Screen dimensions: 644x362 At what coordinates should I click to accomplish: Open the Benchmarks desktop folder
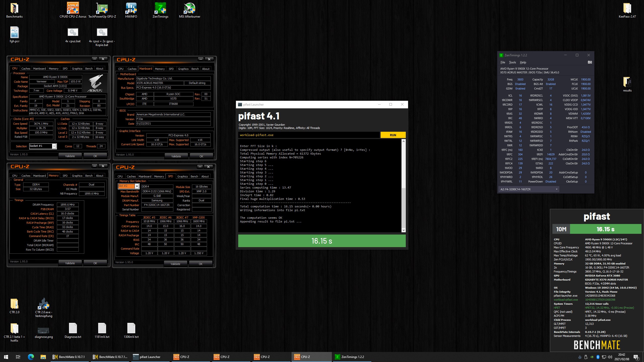(14, 10)
